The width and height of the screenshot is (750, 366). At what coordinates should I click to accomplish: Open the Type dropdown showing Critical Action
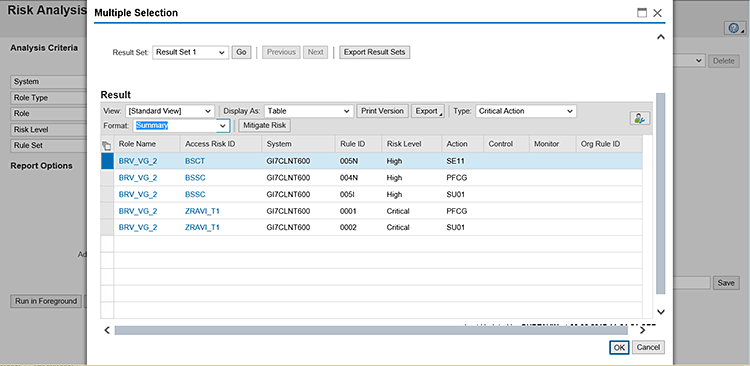(526, 111)
